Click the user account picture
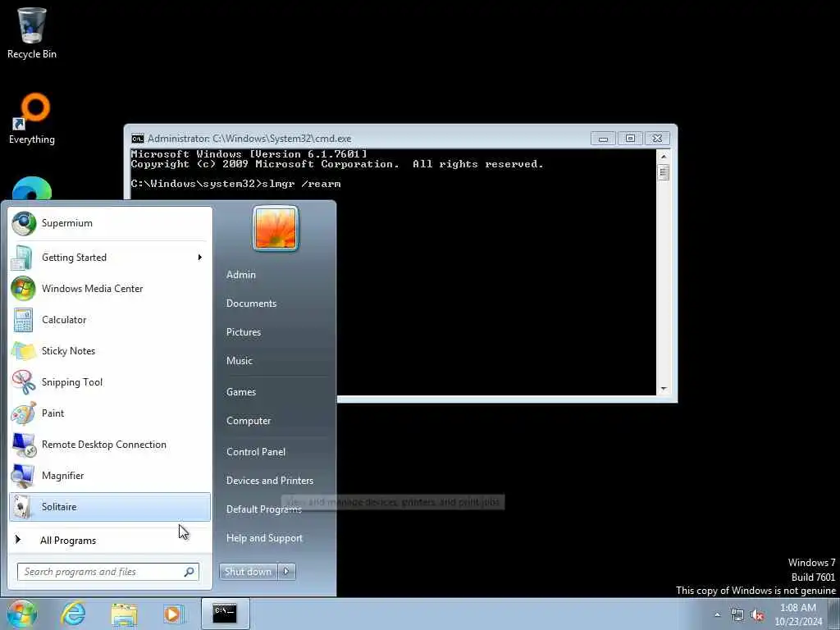Screen dimensions: 840x630 pyautogui.click(x=276, y=228)
